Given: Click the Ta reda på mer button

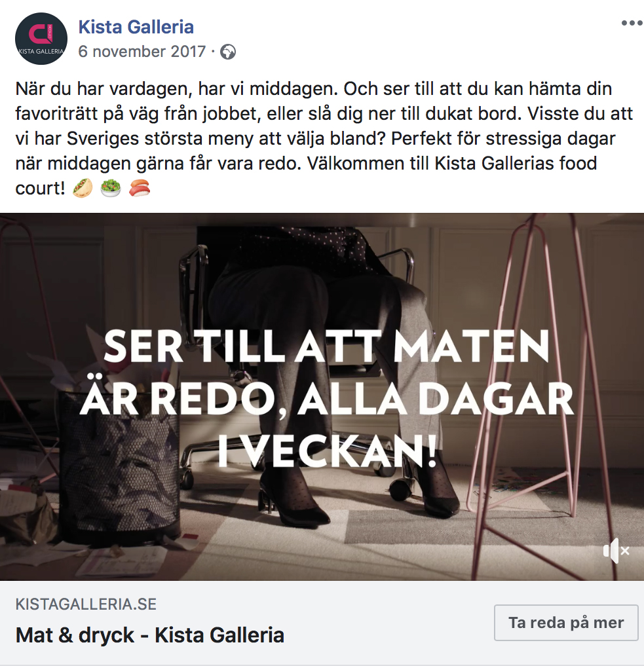Looking at the screenshot, I should point(566,623).
